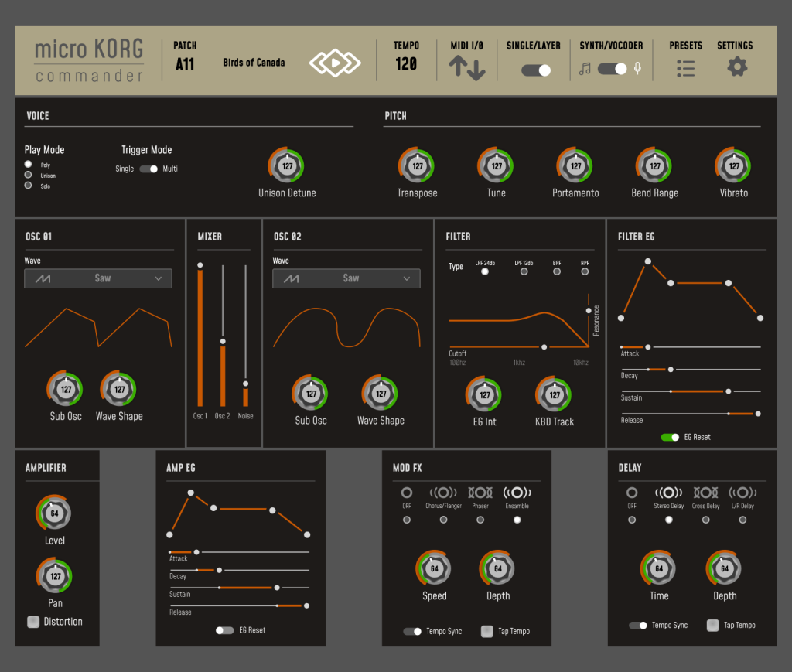Toggle Filter EG Reset switch
792x672 pixels.
[670, 437]
